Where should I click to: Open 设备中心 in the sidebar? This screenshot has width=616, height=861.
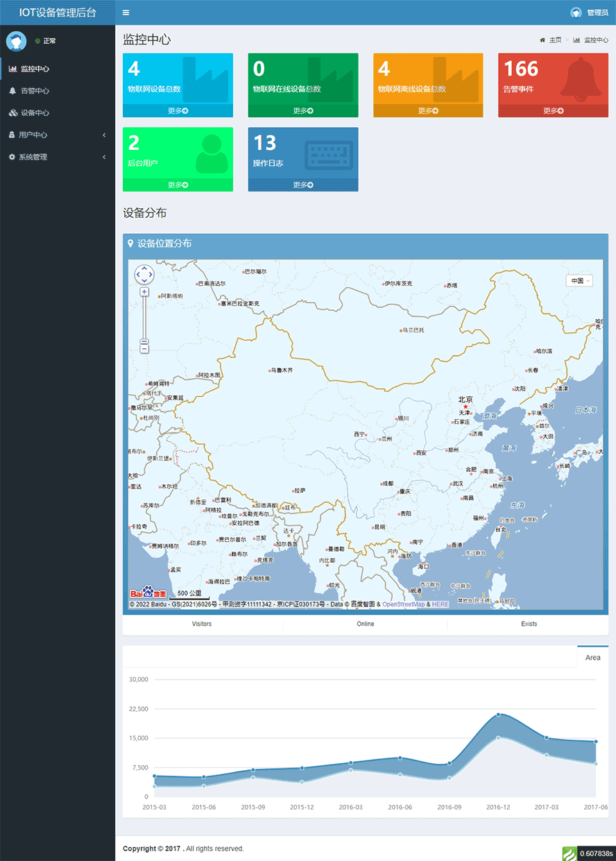click(x=35, y=113)
